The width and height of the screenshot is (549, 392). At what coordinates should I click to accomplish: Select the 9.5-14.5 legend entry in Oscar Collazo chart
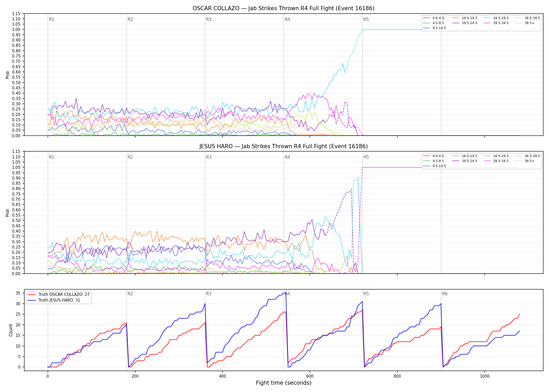point(434,28)
